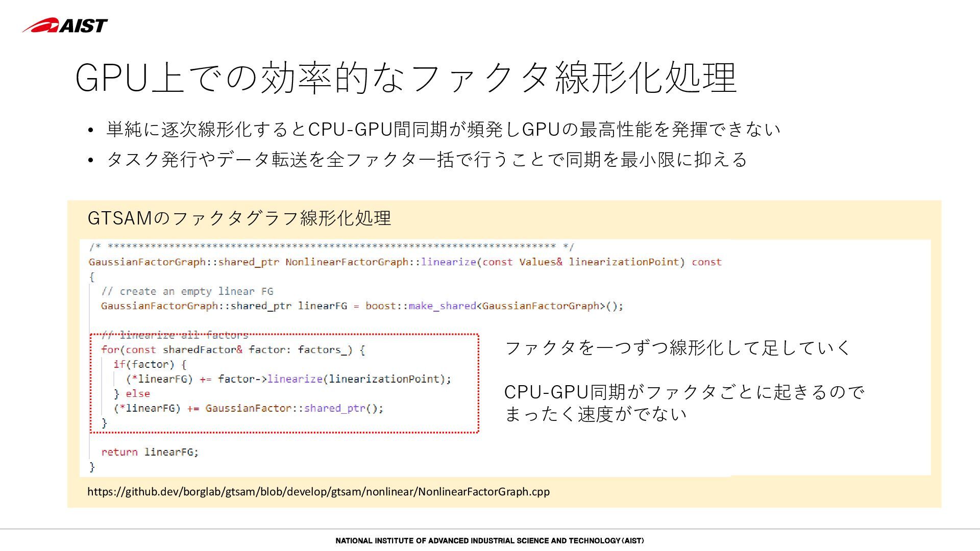Viewport: 980px width, 551px height.
Task: Click the asterisk comment line atop the code
Action: [x=332, y=247]
